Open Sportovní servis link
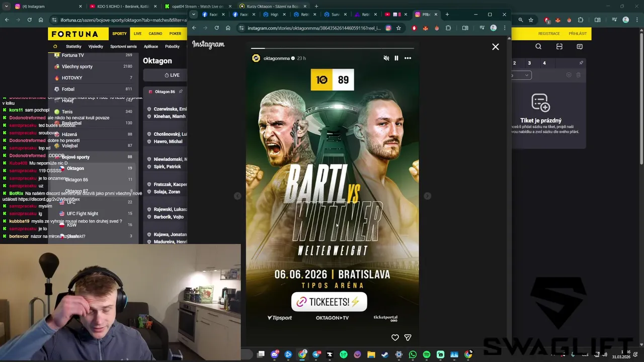The image size is (644, 362). click(x=123, y=47)
